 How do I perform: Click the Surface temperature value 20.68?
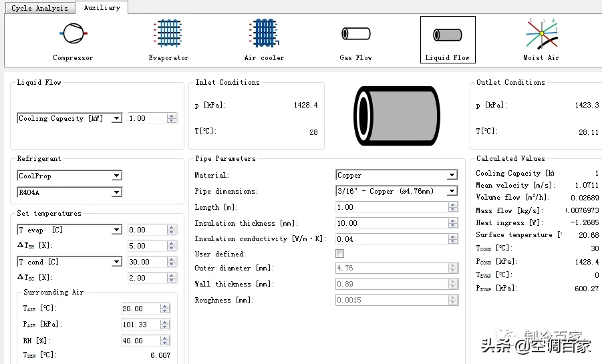click(x=589, y=235)
